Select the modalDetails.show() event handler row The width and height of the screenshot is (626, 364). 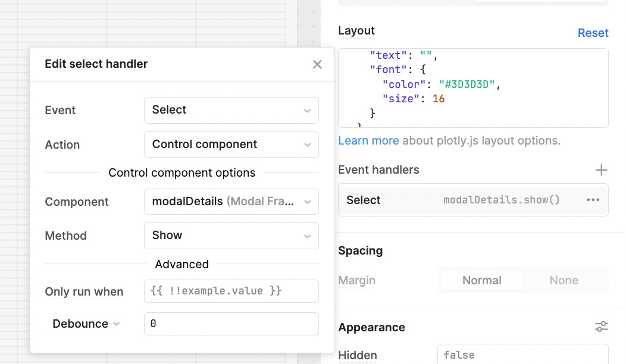473,200
